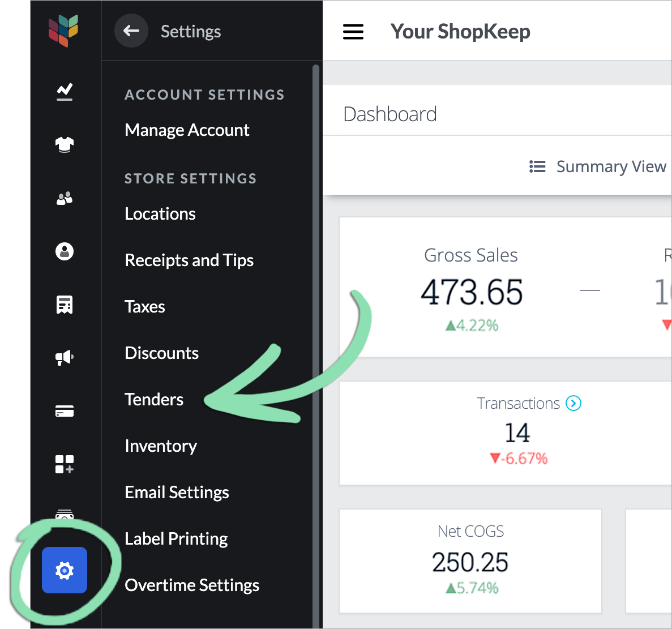Open the payments credit card sidebar icon

(x=65, y=411)
